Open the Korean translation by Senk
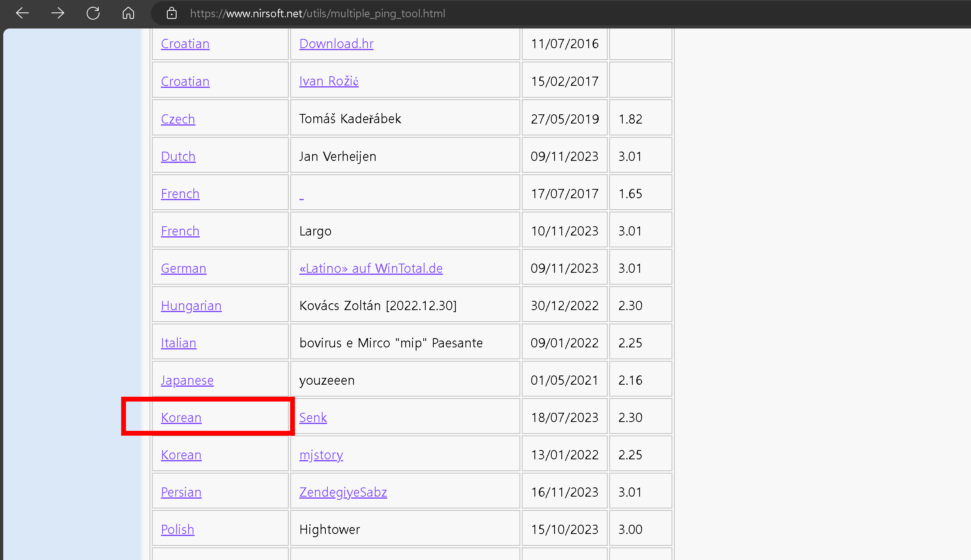This screenshot has height=560, width=971. point(181,418)
